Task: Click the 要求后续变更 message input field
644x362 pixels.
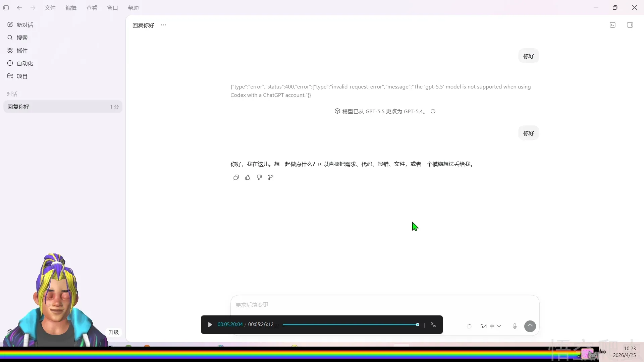Action: pos(369,305)
